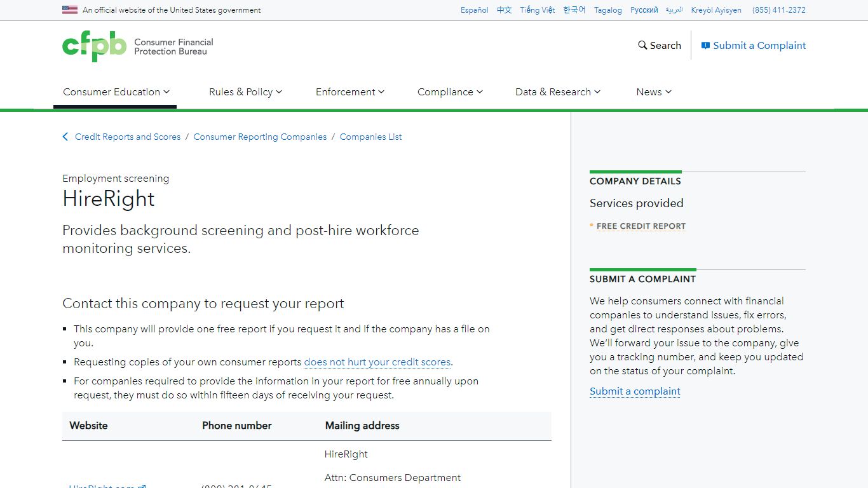
Task: Click the breadcrumb back arrow icon
Action: (x=65, y=137)
